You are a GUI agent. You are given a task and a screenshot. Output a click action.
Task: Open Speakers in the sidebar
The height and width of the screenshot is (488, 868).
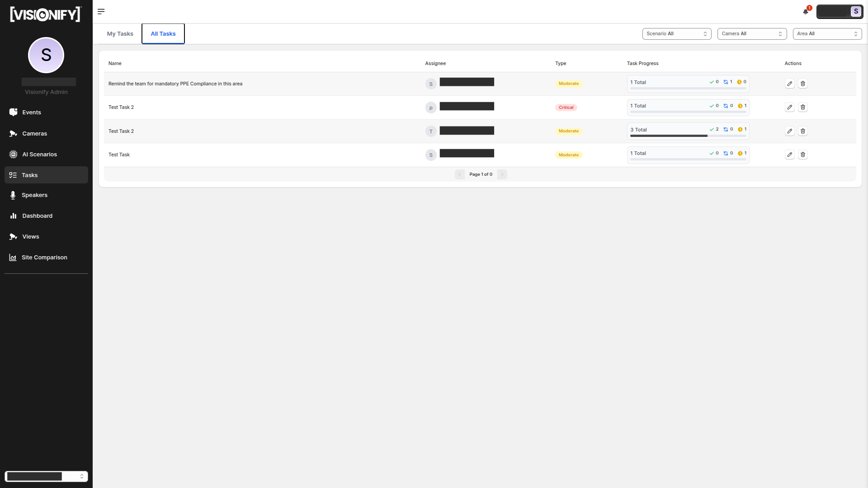(46, 195)
